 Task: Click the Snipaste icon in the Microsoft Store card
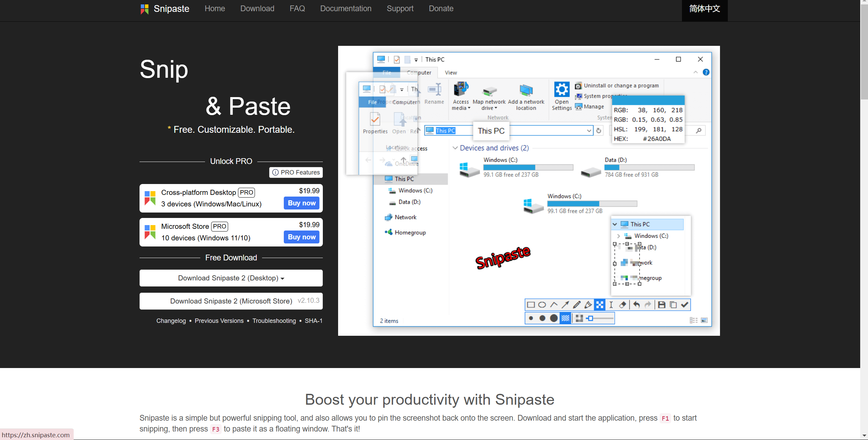pos(150,232)
